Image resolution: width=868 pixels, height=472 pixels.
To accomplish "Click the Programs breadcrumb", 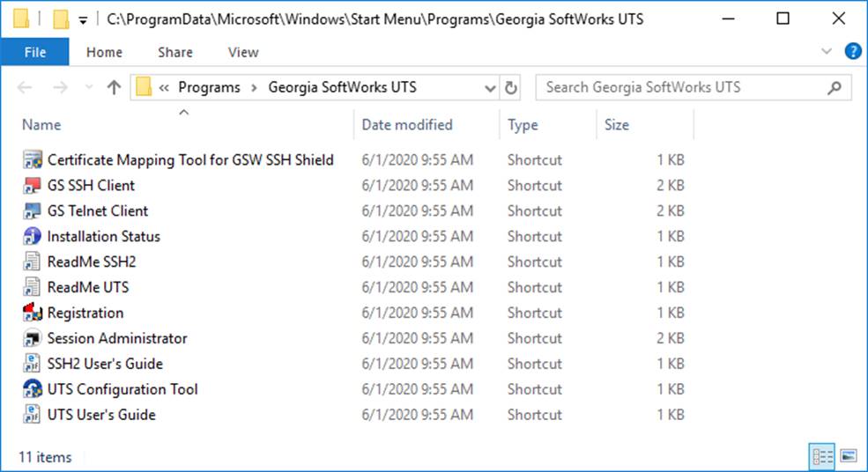I will pos(209,87).
